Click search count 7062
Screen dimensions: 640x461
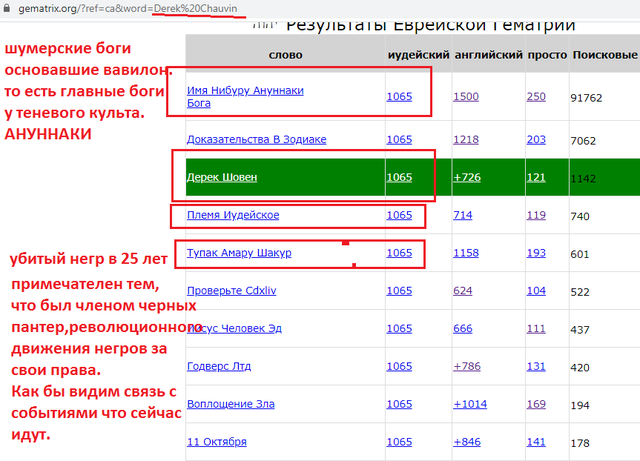[x=583, y=141]
